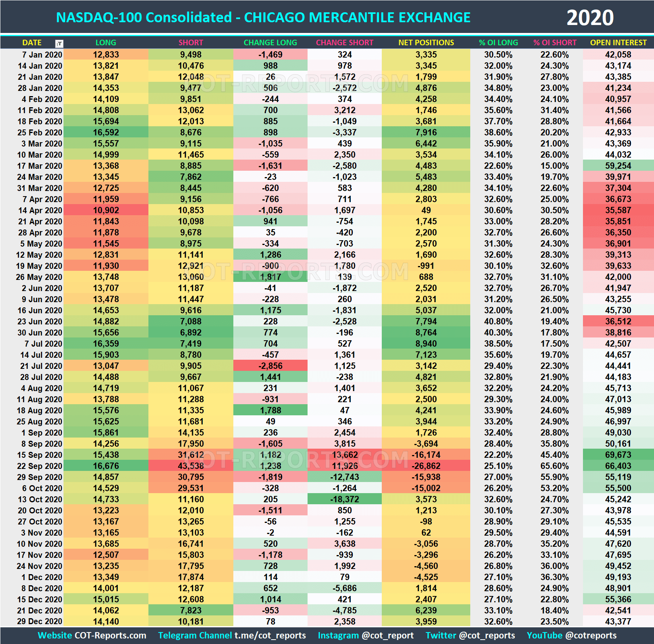This screenshot has width=654, height=644.
Task: Click the SHORT column header
Action: click(191, 42)
